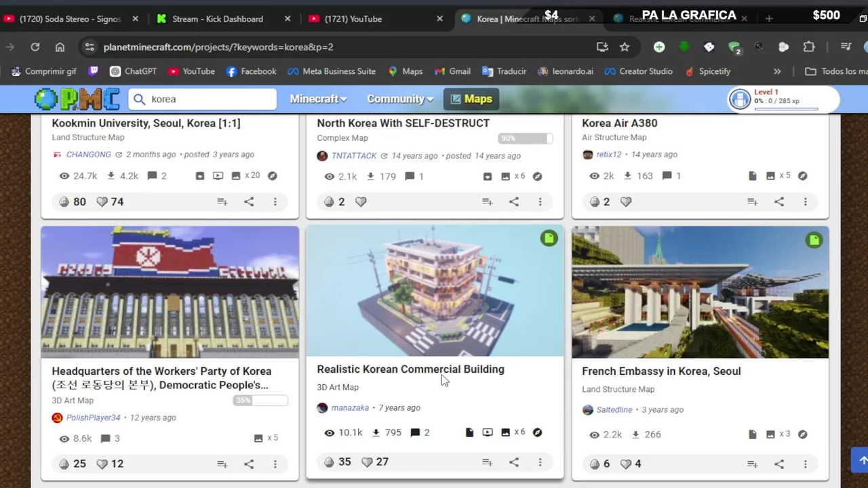Open the Realistic Korean Commercial Building thumbnail
Screen dimensions: 868x488
click(435, 291)
